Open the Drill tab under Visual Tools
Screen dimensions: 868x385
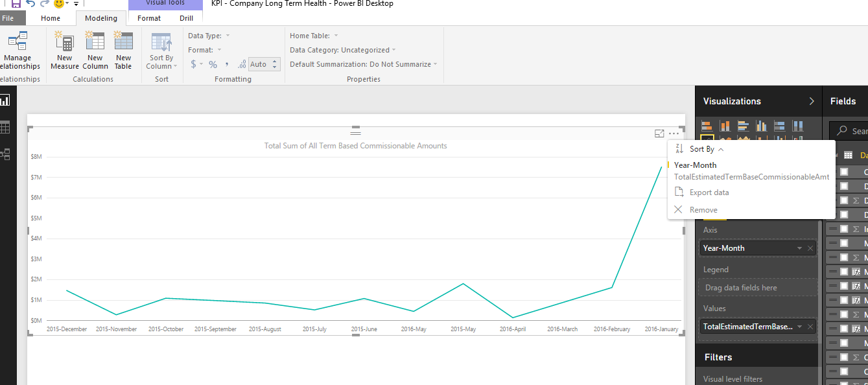click(x=187, y=18)
